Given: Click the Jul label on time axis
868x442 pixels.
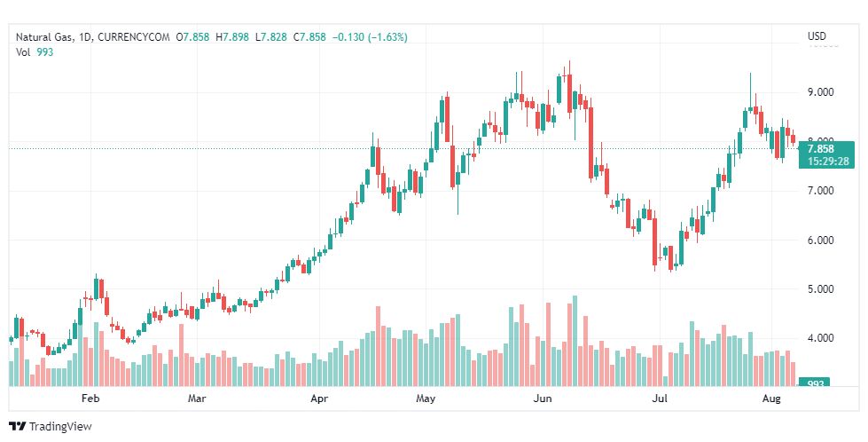Looking at the screenshot, I should (x=660, y=399).
